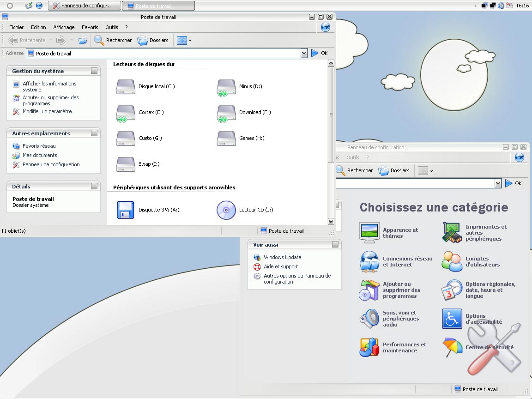532x399 pixels.
Task: Open the Comptes d'utilisateurs icon
Action: 452,261
